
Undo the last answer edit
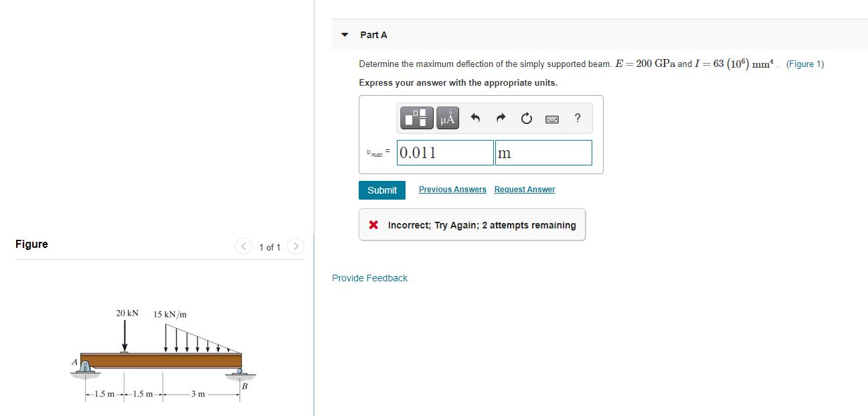pyautogui.click(x=475, y=118)
